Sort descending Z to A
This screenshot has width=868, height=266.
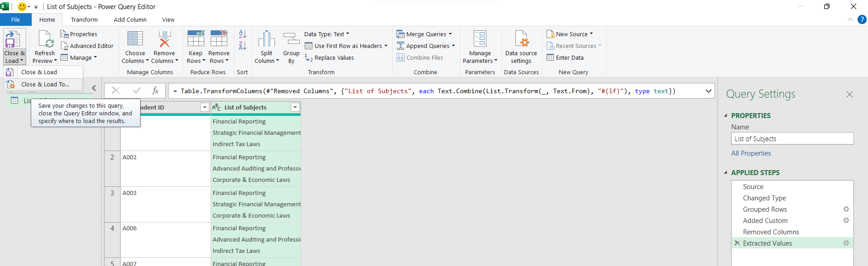click(242, 46)
